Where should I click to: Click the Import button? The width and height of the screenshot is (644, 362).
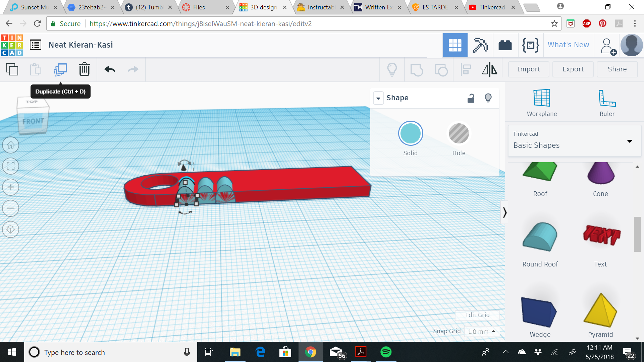529,69
